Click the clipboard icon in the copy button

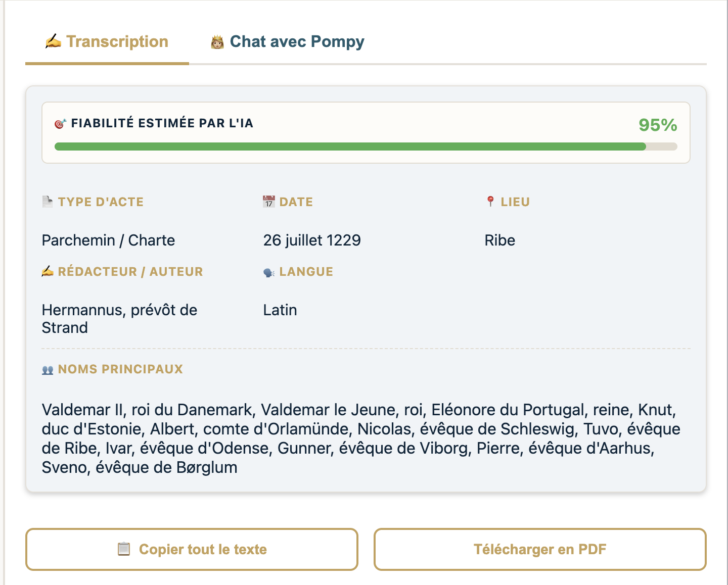pyautogui.click(x=123, y=549)
